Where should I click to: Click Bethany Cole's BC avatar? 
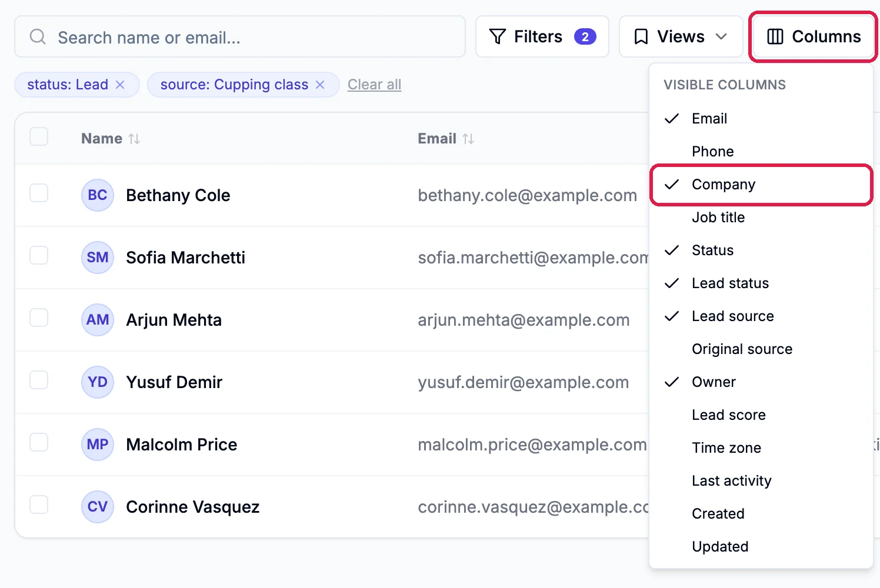[x=98, y=195]
